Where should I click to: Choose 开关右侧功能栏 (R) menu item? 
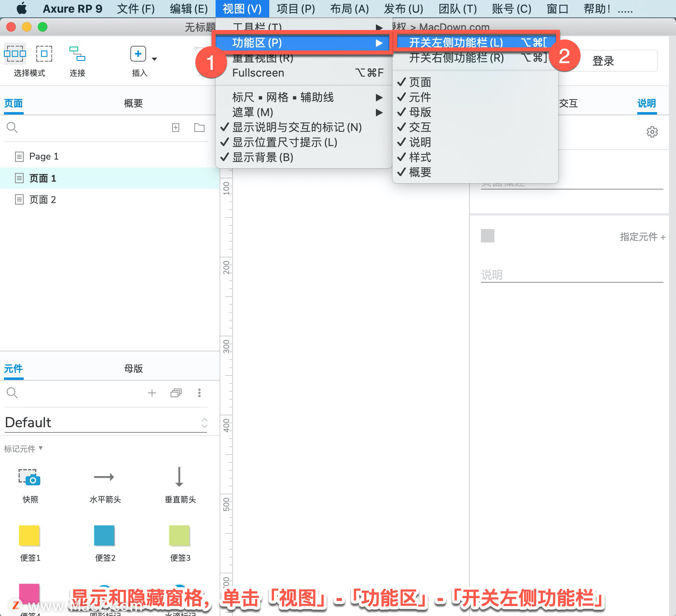click(x=475, y=58)
